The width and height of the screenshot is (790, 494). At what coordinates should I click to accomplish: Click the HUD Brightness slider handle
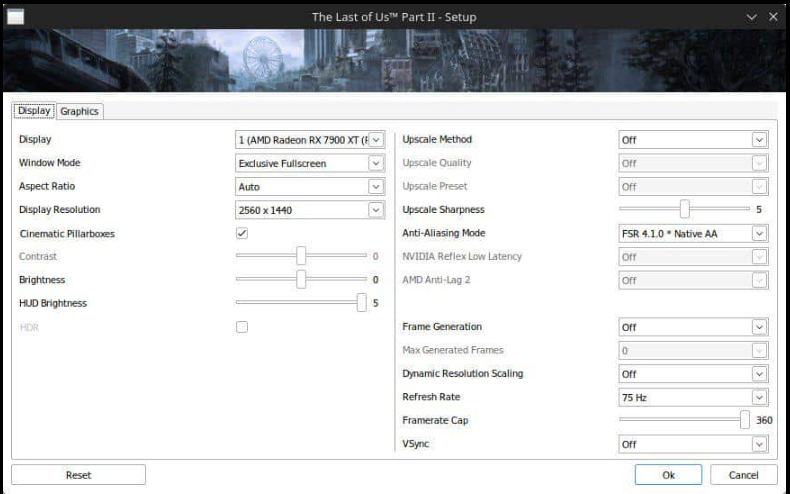click(361, 303)
